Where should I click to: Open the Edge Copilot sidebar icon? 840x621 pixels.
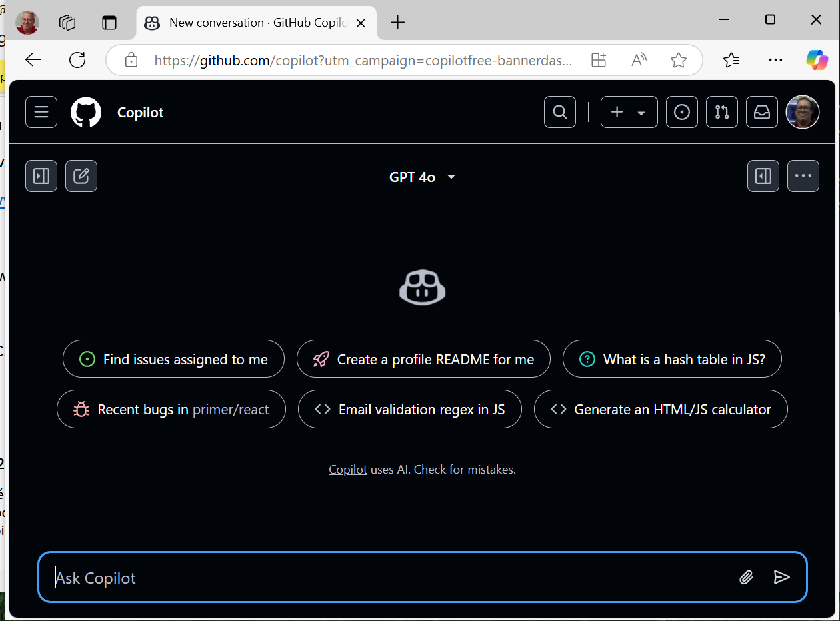[817, 60]
